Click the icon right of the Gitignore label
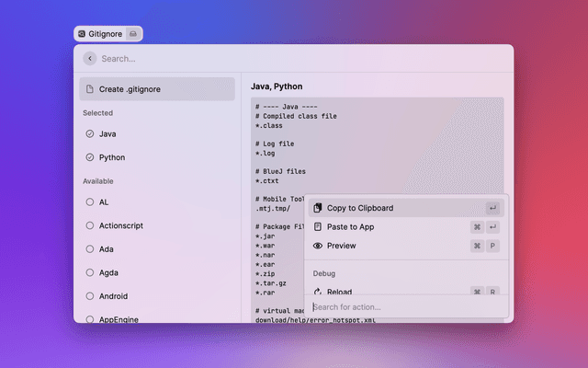The width and height of the screenshot is (588, 368). click(133, 33)
